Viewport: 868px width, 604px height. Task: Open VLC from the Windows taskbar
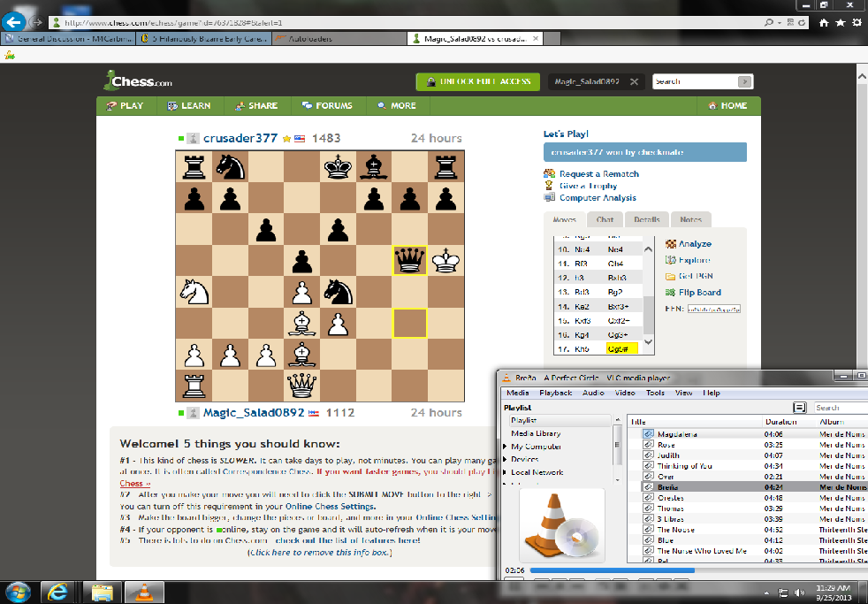point(140,590)
